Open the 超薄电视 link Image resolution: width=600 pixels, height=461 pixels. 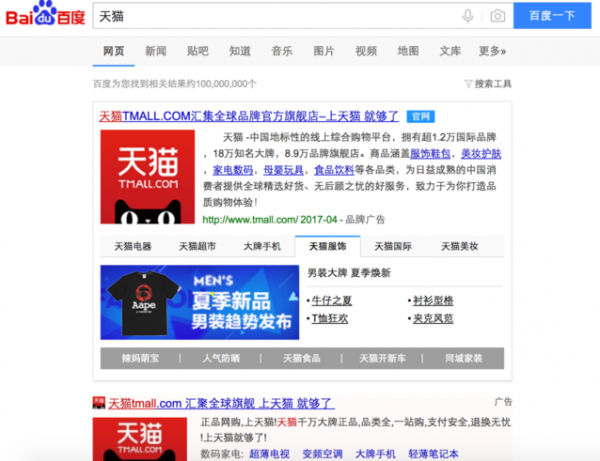pos(269,454)
